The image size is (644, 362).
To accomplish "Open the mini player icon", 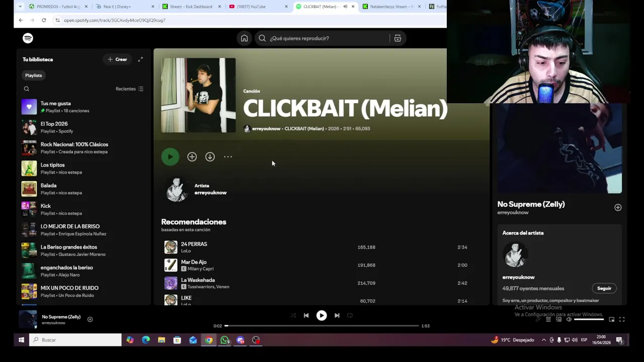I will pos(612,319).
